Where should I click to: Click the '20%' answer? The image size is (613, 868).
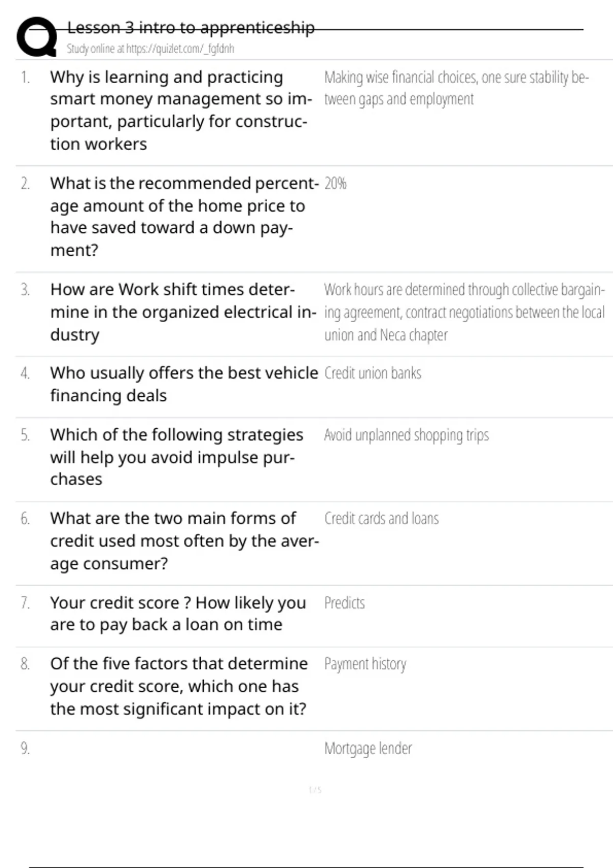tap(335, 183)
